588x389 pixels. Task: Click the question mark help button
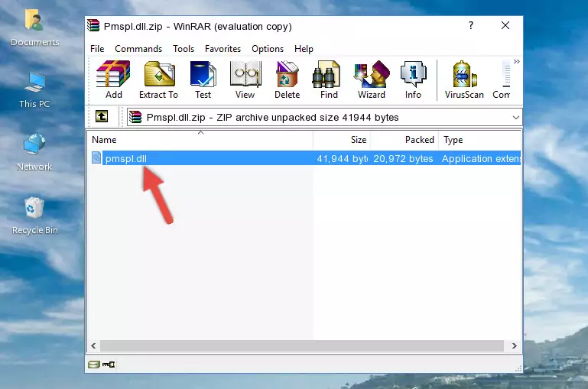470,25
